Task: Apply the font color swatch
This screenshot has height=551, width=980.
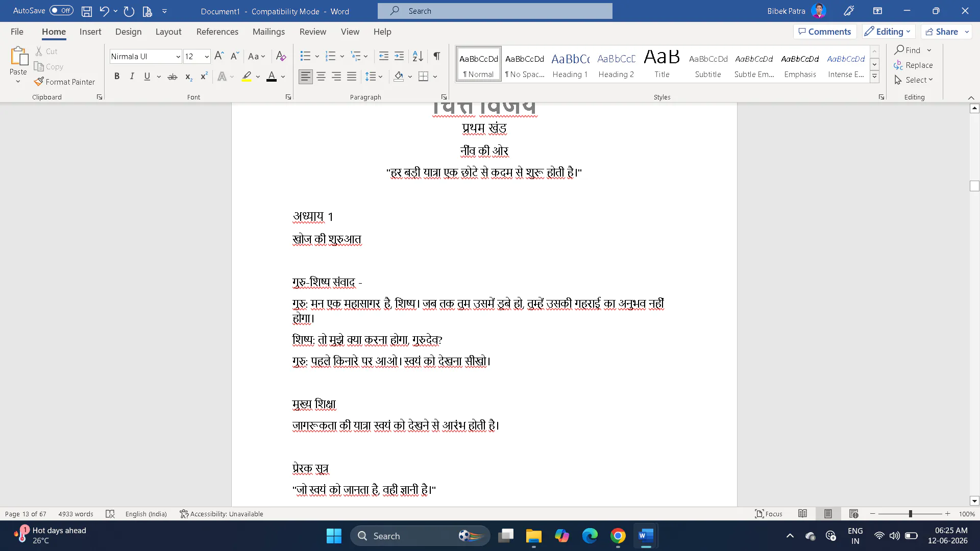Action: click(x=272, y=77)
